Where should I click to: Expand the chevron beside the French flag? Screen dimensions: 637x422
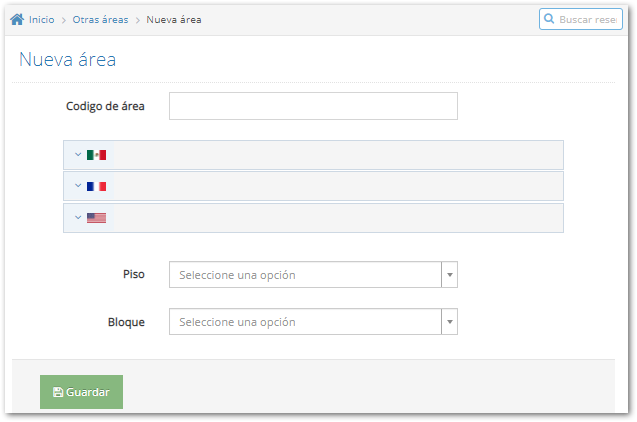click(78, 186)
